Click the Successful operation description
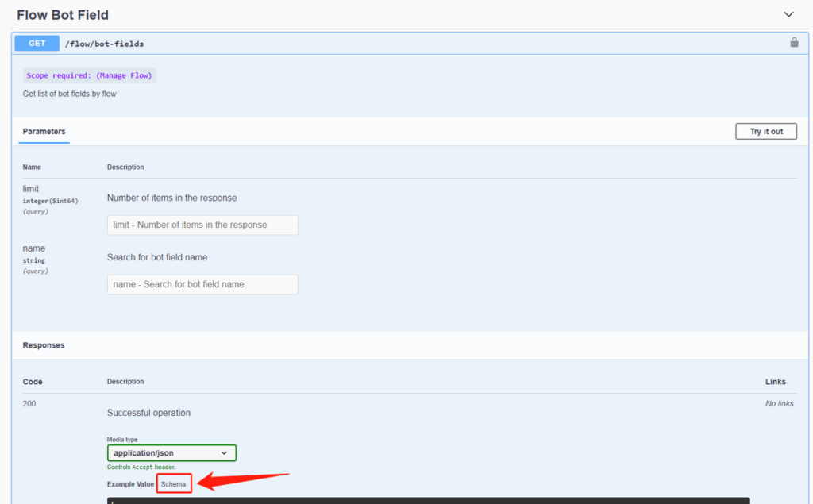 click(148, 413)
